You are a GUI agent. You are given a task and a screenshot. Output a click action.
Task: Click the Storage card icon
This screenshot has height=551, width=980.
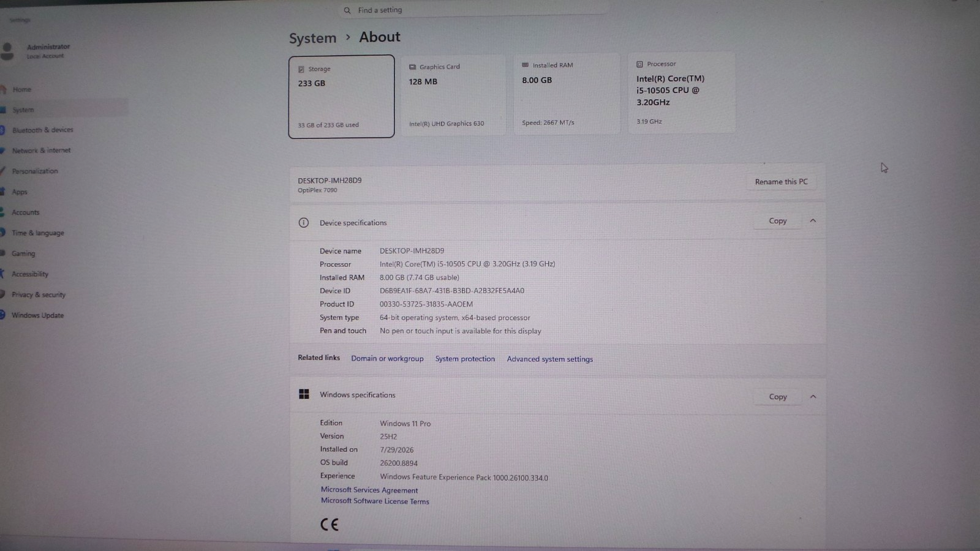[x=301, y=69]
